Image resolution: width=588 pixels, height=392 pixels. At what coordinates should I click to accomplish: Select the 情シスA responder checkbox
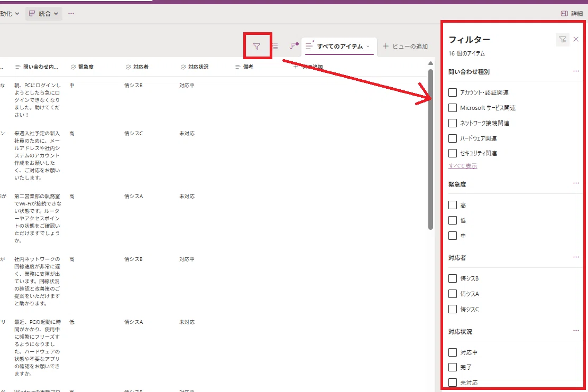point(453,294)
